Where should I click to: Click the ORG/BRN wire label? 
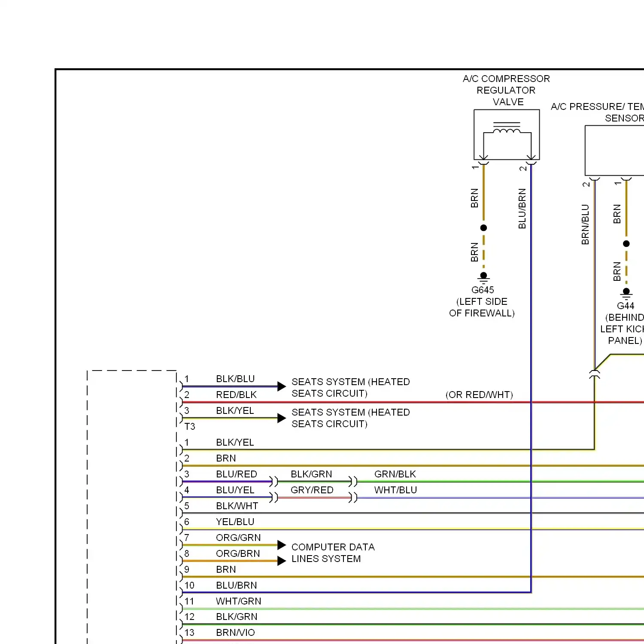pos(238,553)
